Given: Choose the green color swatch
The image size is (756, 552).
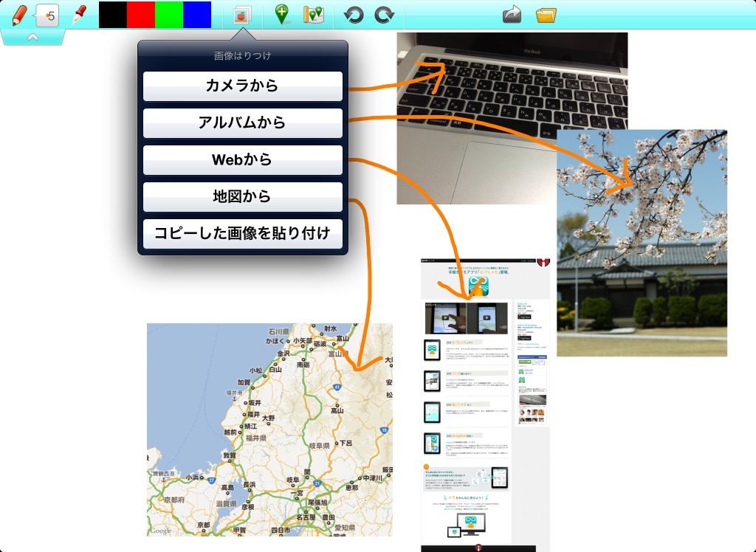Looking at the screenshot, I should 168,15.
